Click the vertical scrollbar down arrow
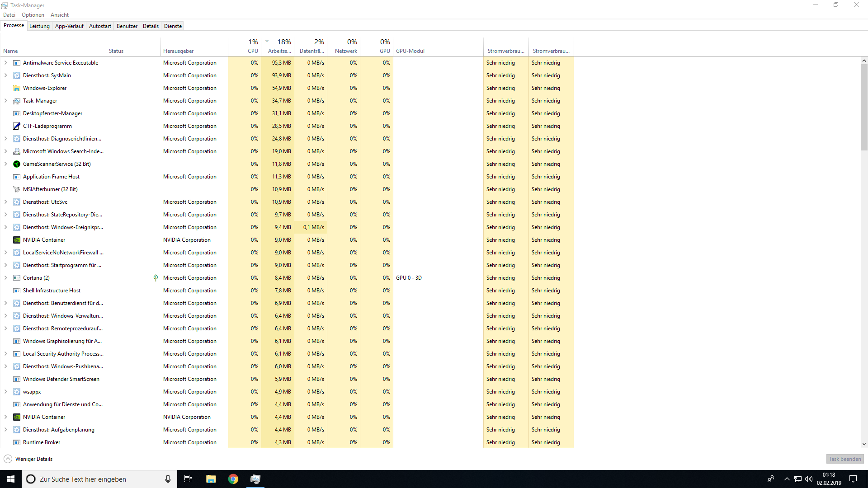Screen dimensions: 868x488 click(864, 444)
